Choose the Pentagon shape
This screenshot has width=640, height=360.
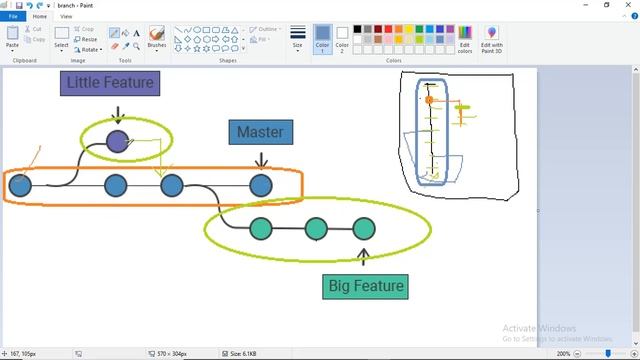coord(197,39)
